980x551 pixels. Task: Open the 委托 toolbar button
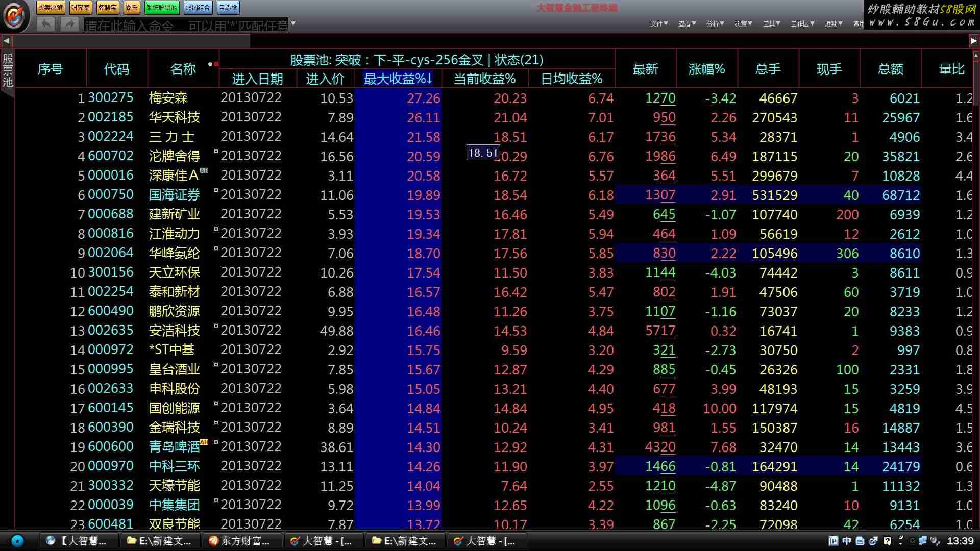[x=131, y=7]
